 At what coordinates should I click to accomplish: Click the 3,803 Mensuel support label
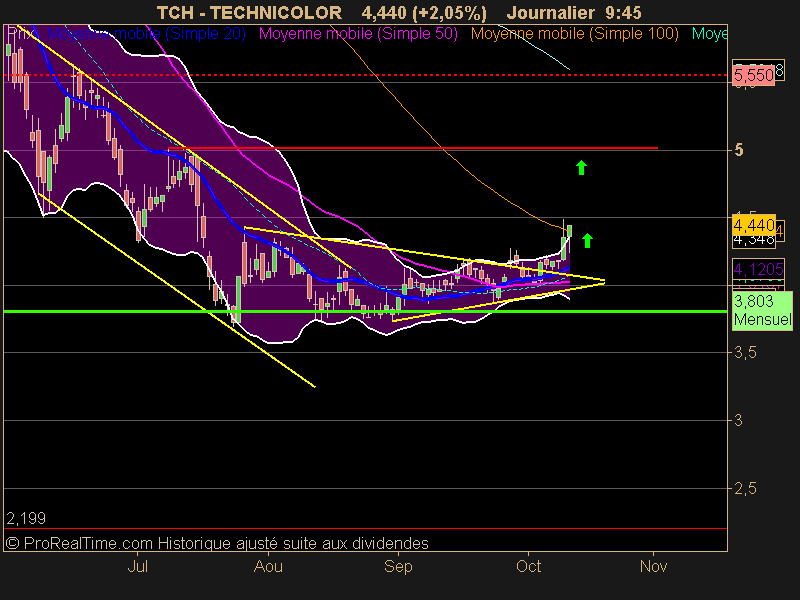pyautogui.click(x=762, y=310)
